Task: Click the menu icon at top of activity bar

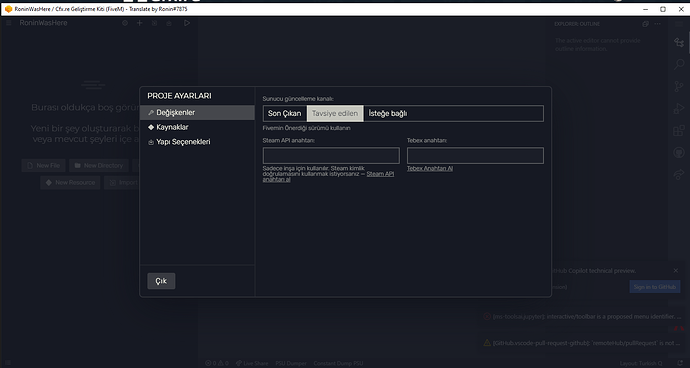Action: pyautogui.click(x=679, y=23)
